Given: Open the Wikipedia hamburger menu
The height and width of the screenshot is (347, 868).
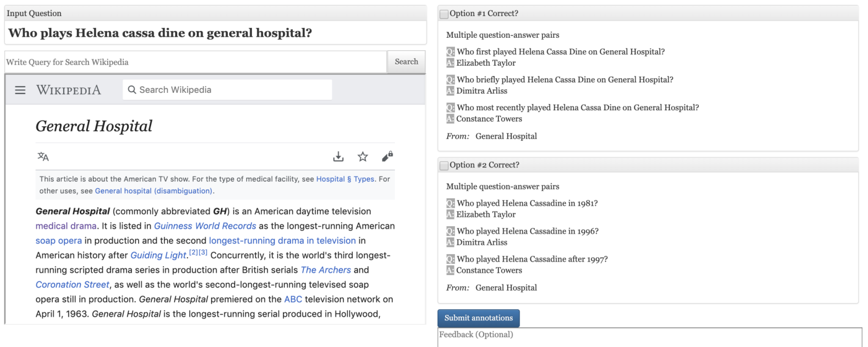Looking at the screenshot, I should click(20, 90).
